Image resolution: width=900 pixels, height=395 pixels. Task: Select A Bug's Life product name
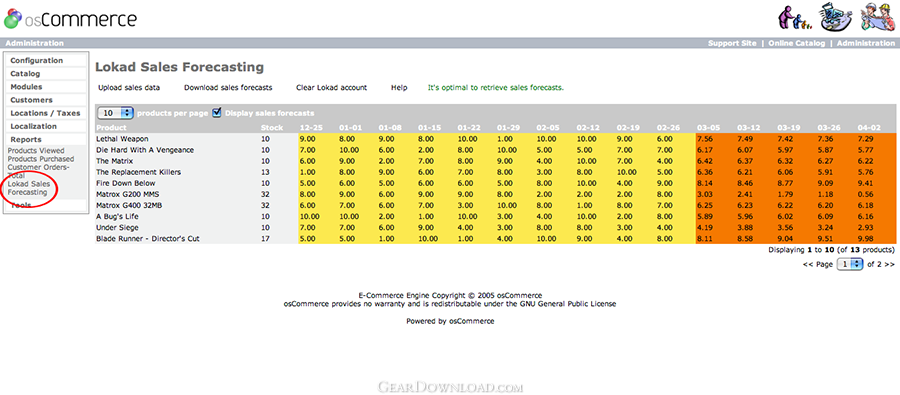117,216
